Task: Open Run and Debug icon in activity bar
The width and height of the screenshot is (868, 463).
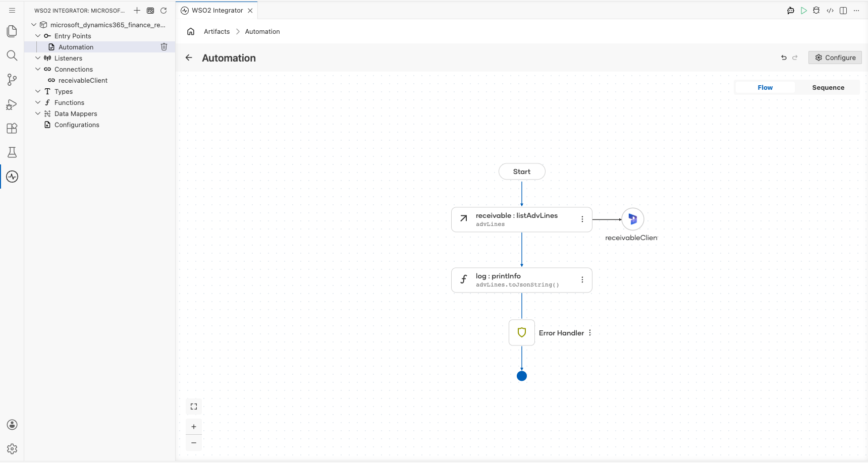Action: (12, 104)
